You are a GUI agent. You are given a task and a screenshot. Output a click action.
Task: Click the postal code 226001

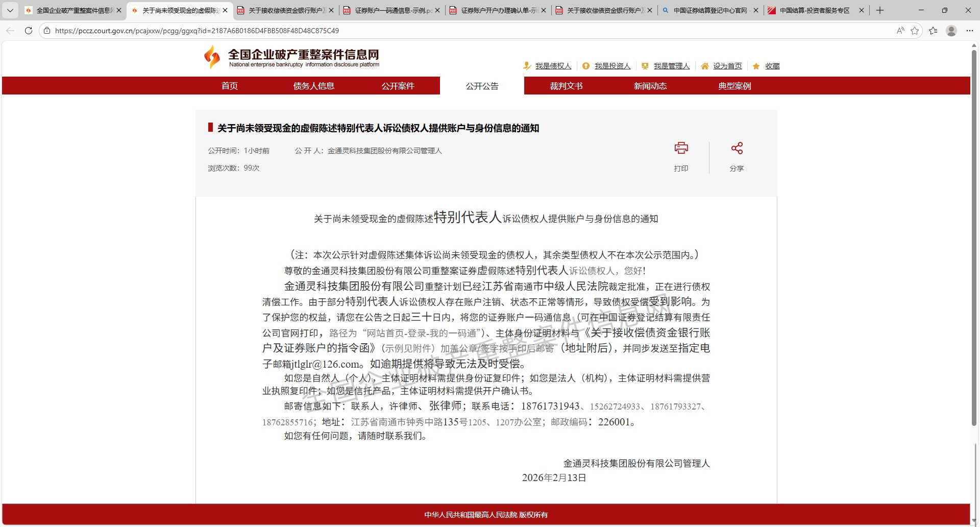coord(614,422)
